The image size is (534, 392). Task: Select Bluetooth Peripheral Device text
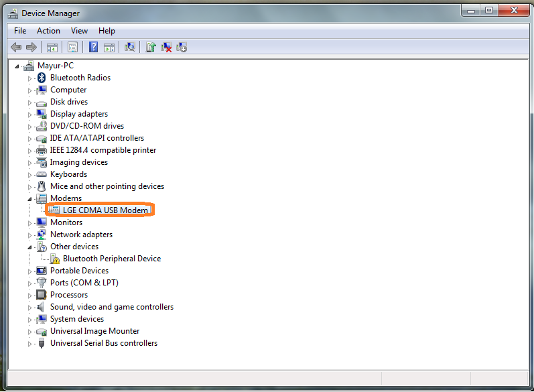pos(112,259)
